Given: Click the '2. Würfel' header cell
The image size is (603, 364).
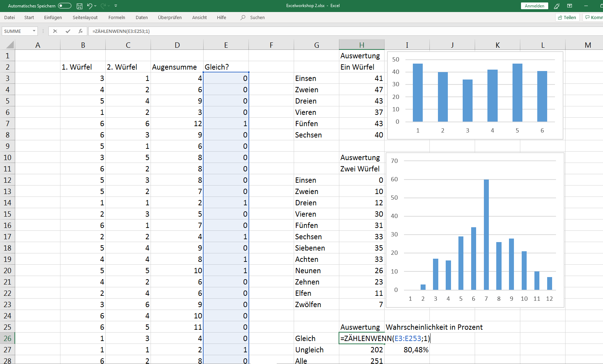Looking at the screenshot, I should click(128, 67).
